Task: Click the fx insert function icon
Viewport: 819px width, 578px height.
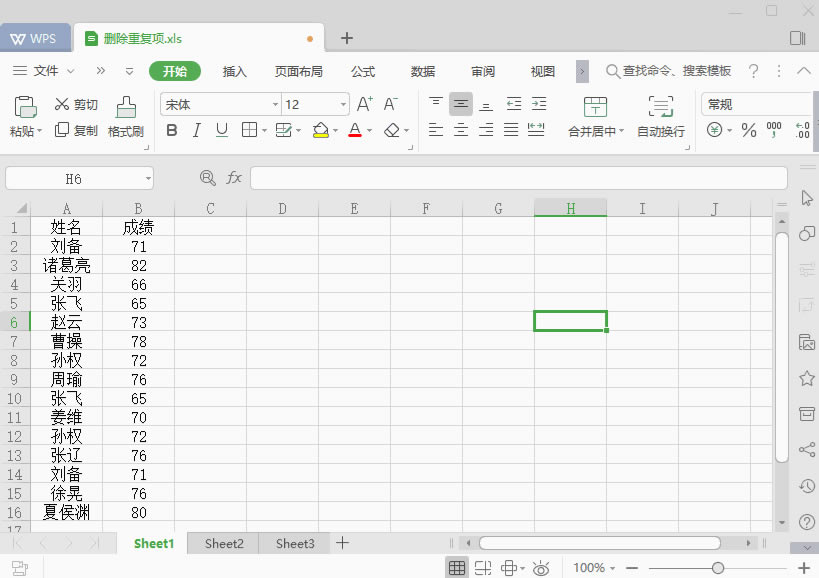Action: [x=234, y=177]
